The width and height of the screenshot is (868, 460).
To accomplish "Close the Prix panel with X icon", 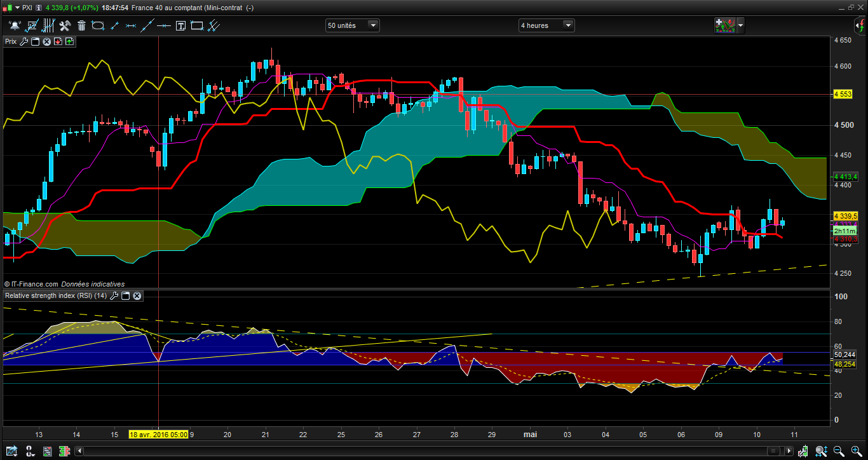I will coord(46,41).
